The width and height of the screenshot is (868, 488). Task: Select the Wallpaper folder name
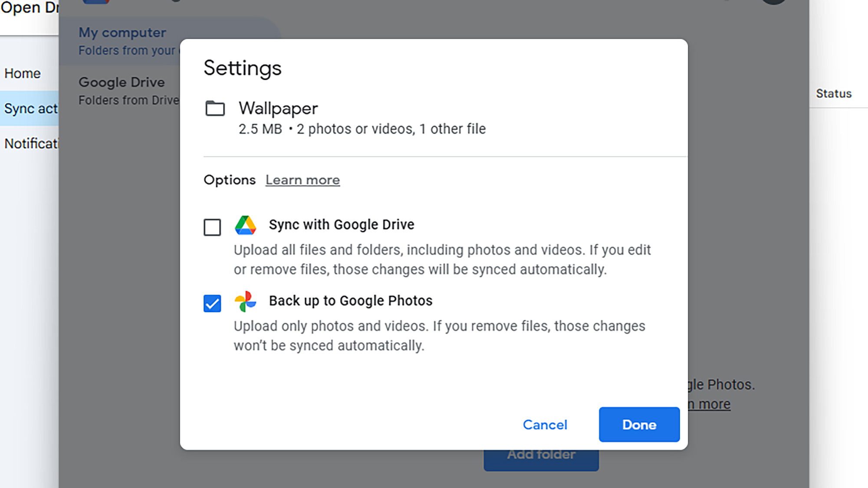[278, 108]
